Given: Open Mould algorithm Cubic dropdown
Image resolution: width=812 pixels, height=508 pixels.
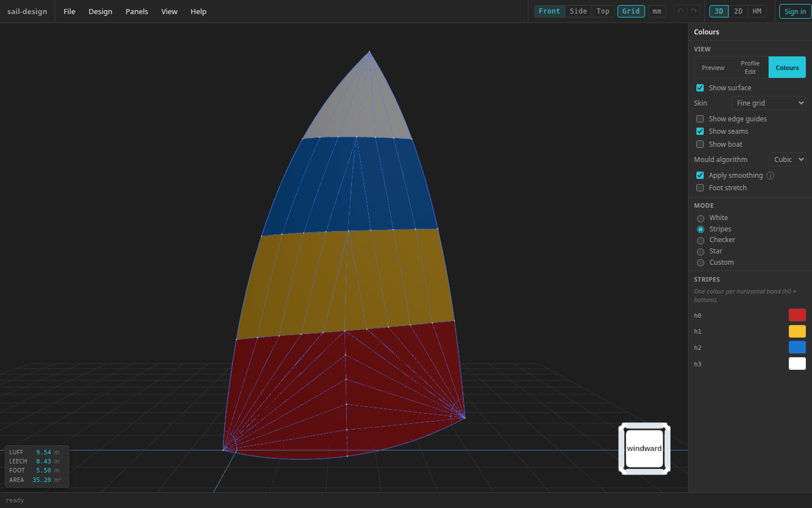Looking at the screenshot, I should 787,160.
